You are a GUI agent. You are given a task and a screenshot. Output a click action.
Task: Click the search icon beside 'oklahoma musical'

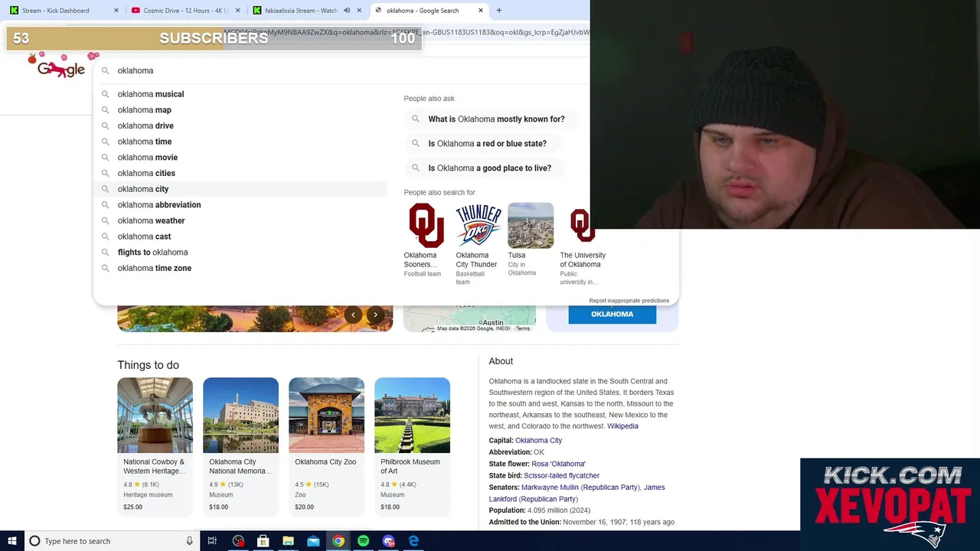coord(106,94)
